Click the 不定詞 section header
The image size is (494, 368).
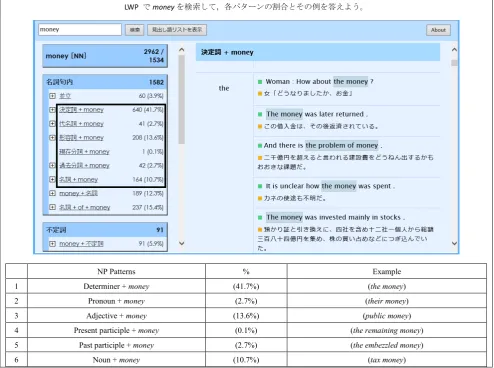(x=105, y=230)
